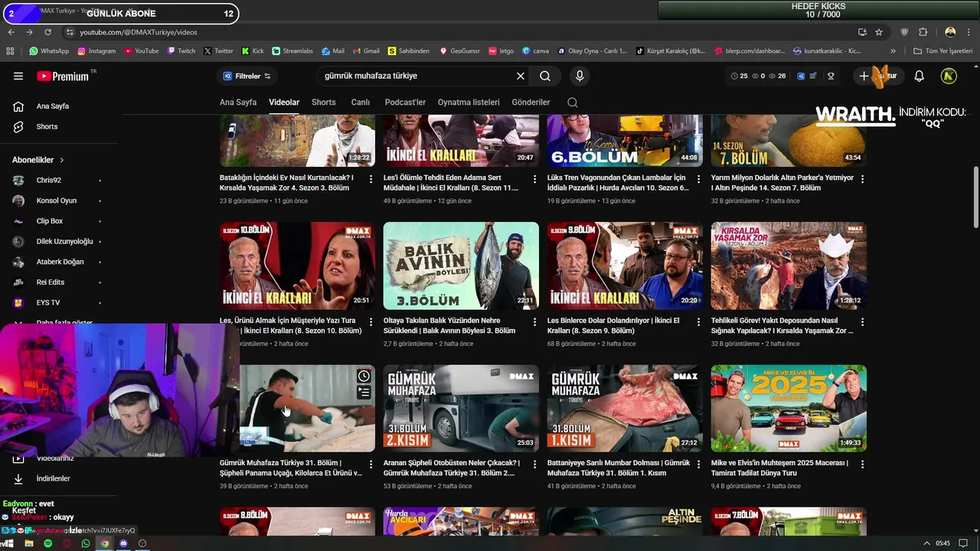Open more options for Batakliğin İçindeki Ev video

pos(371,179)
